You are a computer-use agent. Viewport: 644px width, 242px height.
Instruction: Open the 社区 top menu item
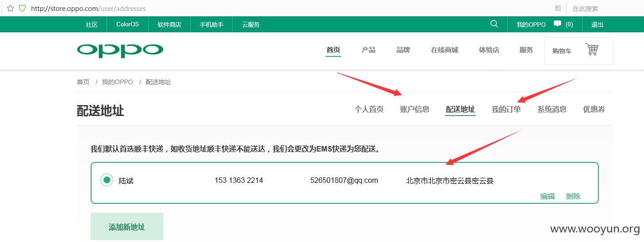[92, 25]
